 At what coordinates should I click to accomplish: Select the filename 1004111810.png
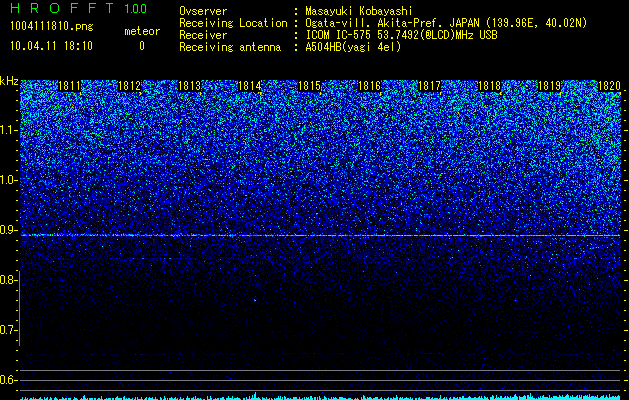point(52,27)
